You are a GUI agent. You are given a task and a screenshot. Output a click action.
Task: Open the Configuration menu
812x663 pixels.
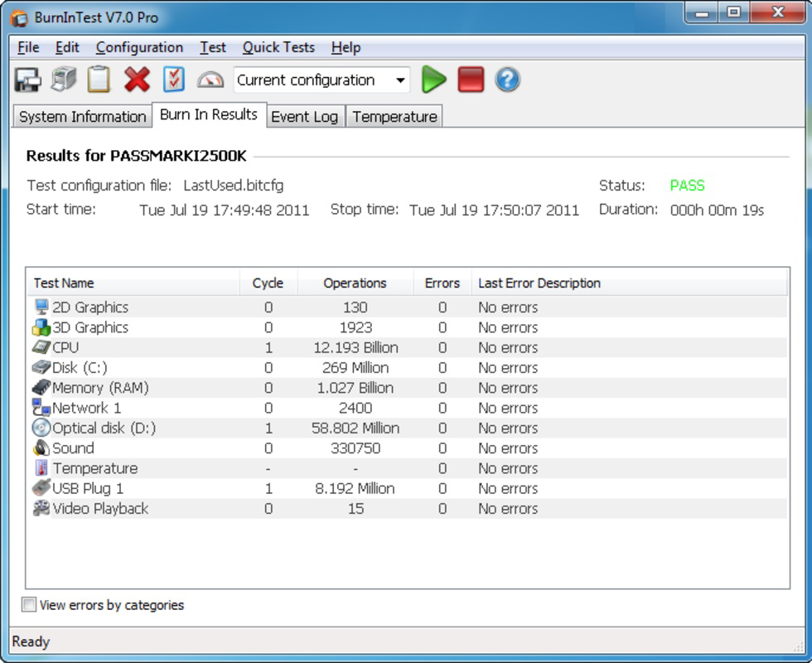(x=139, y=47)
